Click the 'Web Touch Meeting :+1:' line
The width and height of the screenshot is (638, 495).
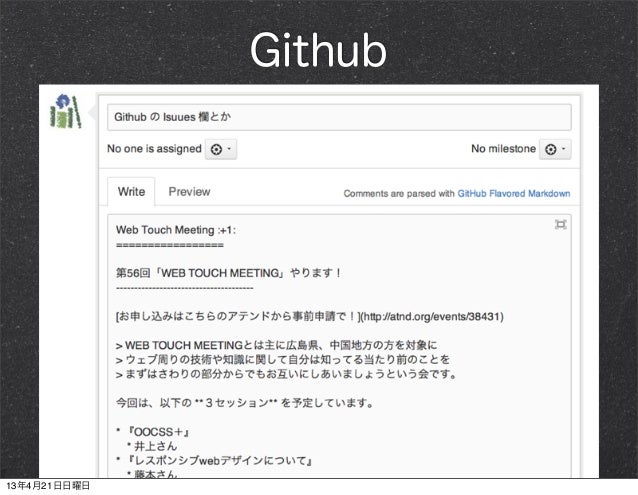point(176,230)
